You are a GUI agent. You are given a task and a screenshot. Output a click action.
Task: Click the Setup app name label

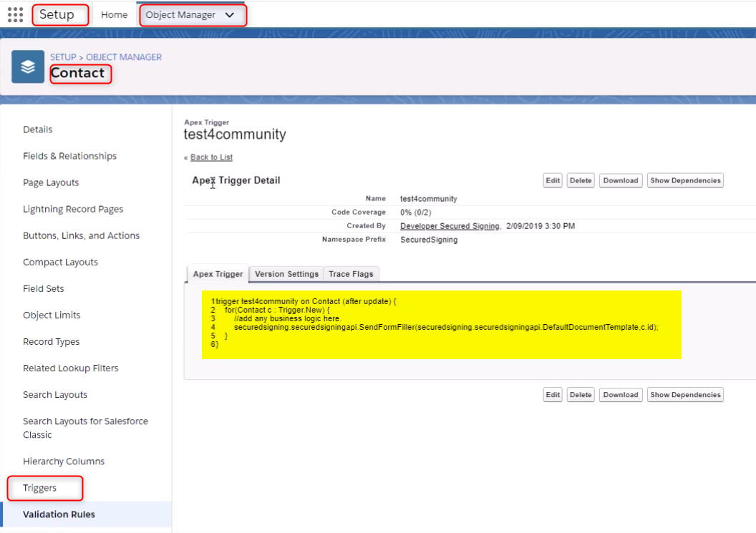57,14
